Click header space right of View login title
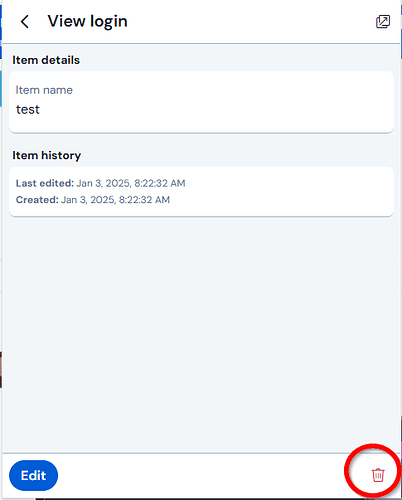 (x=250, y=22)
